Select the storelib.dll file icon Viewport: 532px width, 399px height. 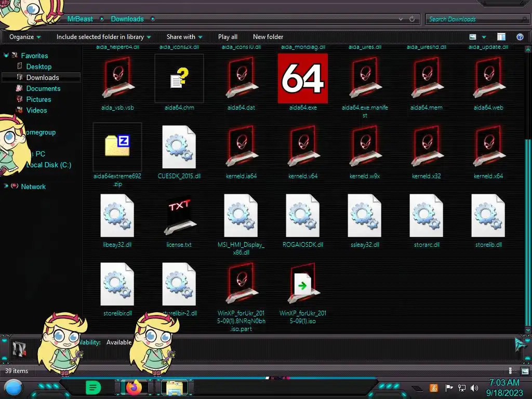pyautogui.click(x=488, y=216)
